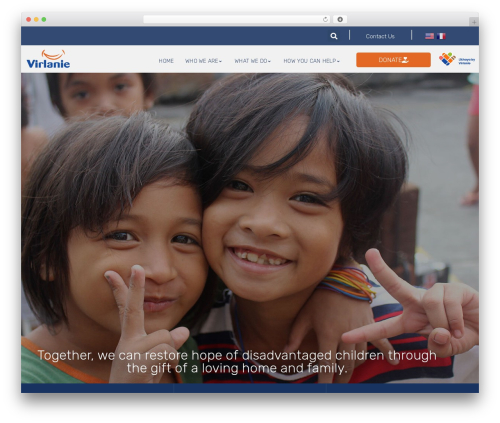Click the green macOS window button
This screenshot has height=423, width=500.
pyautogui.click(x=44, y=19)
